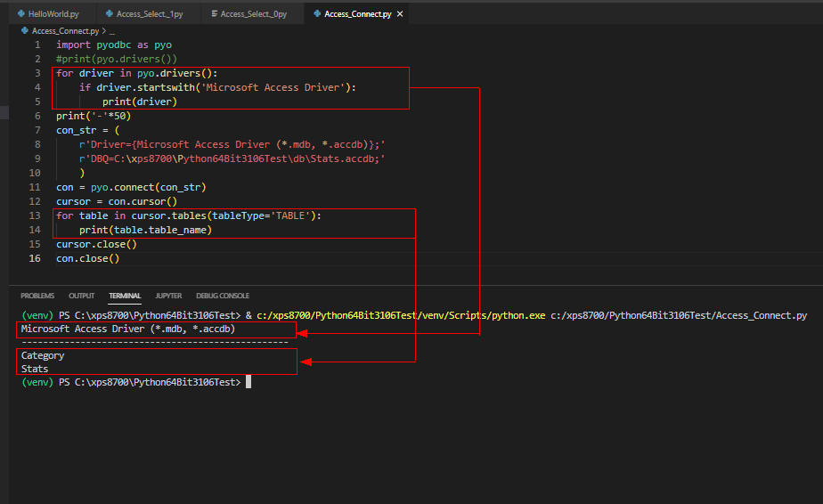
Task: Click the Python icon on HelloWorld.py tab
Action: click(x=21, y=13)
